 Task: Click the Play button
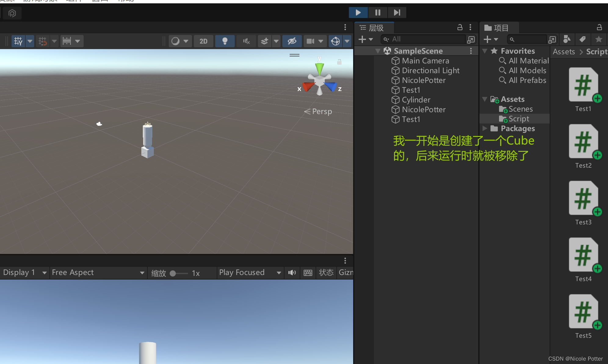(x=358, y=12)
